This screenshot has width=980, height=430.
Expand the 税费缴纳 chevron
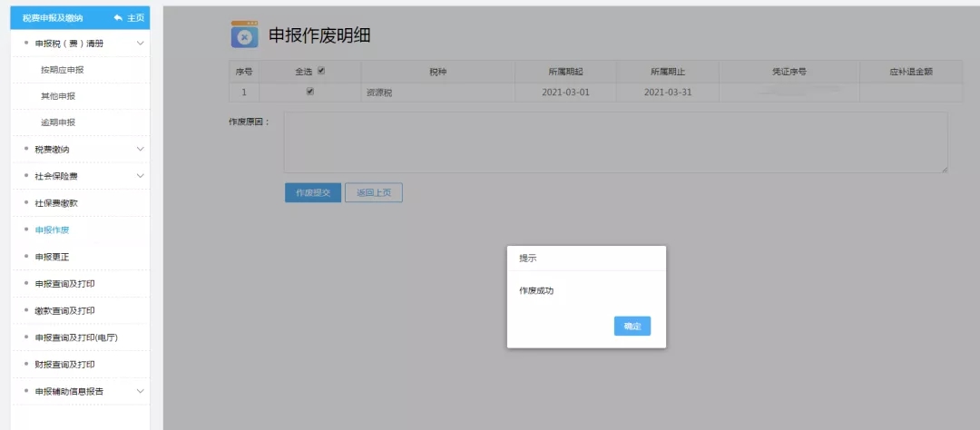140,149
